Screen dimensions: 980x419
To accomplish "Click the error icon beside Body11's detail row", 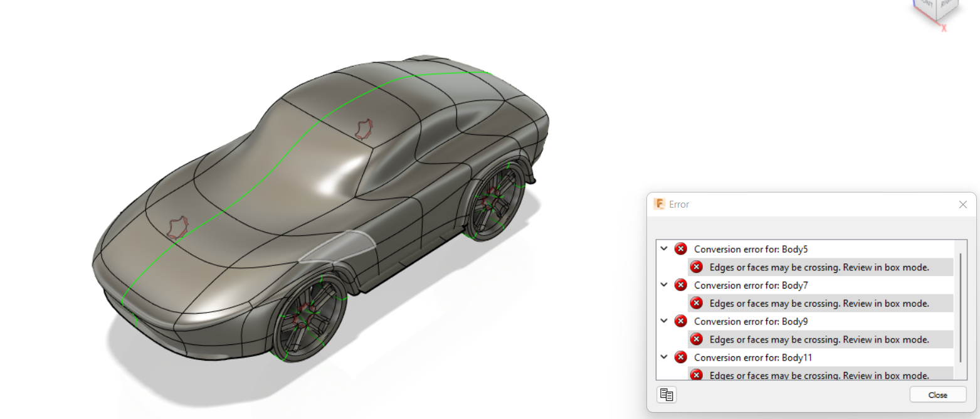I will pos(696,375).
